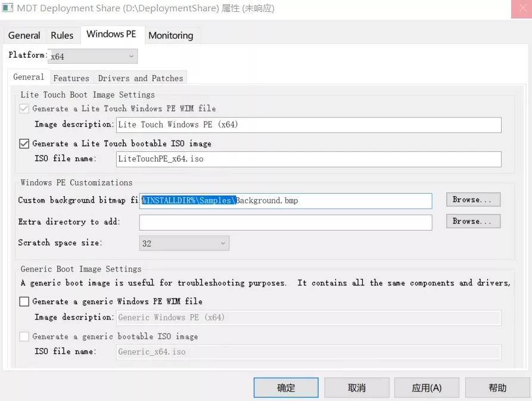Open the Monitoring tab
Viewport: 532px width, 401px height.
point(170,35)
